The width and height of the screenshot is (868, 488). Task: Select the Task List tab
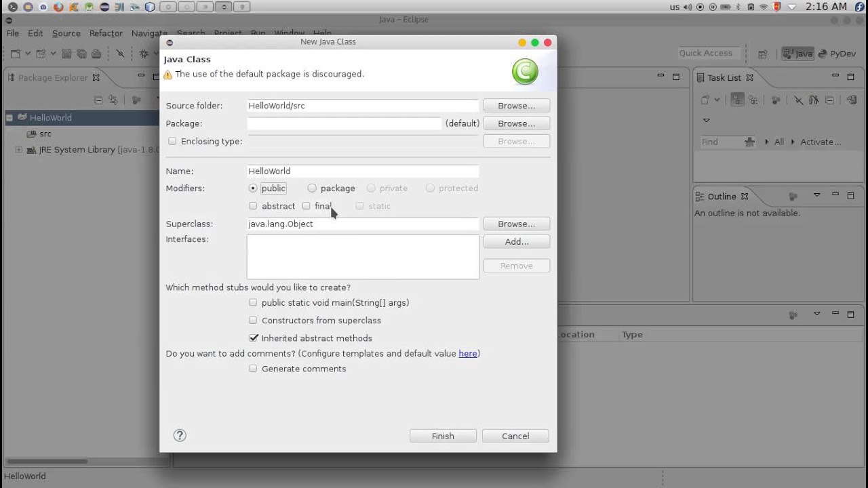(725, 78)
